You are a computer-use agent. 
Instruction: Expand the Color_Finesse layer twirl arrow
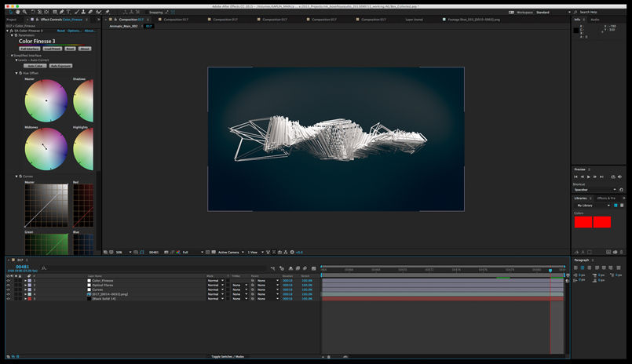coord(25,280)
